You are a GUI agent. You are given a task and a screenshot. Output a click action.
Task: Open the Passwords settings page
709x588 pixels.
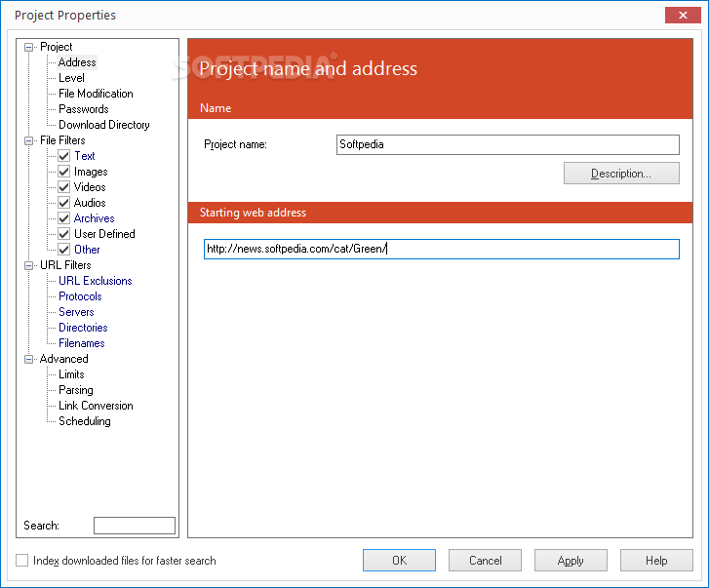pyautogui.click(x=84, y=109)
